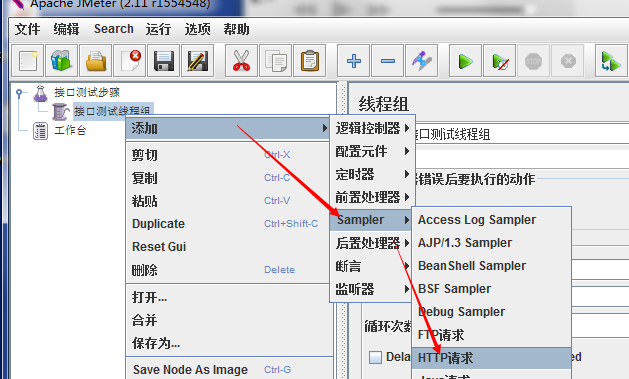This screenshot has height=379, width=629.
Task: Choose Save Node As Image entry
Action: [x=228, y=369]
